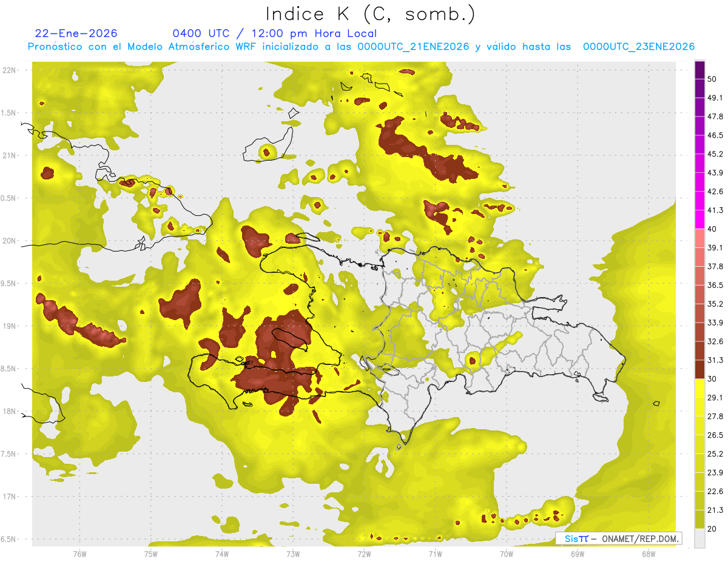Select the bright yellow legend band between 29.1 and 30
This screenshot has width=728, height=562.
(699, 388)
